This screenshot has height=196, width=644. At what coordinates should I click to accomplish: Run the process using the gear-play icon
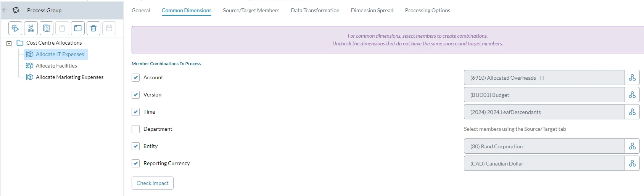click(15, 28)
